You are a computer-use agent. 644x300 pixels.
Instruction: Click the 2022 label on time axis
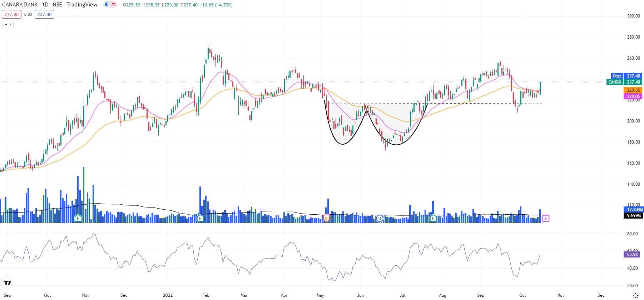(168, 295)
